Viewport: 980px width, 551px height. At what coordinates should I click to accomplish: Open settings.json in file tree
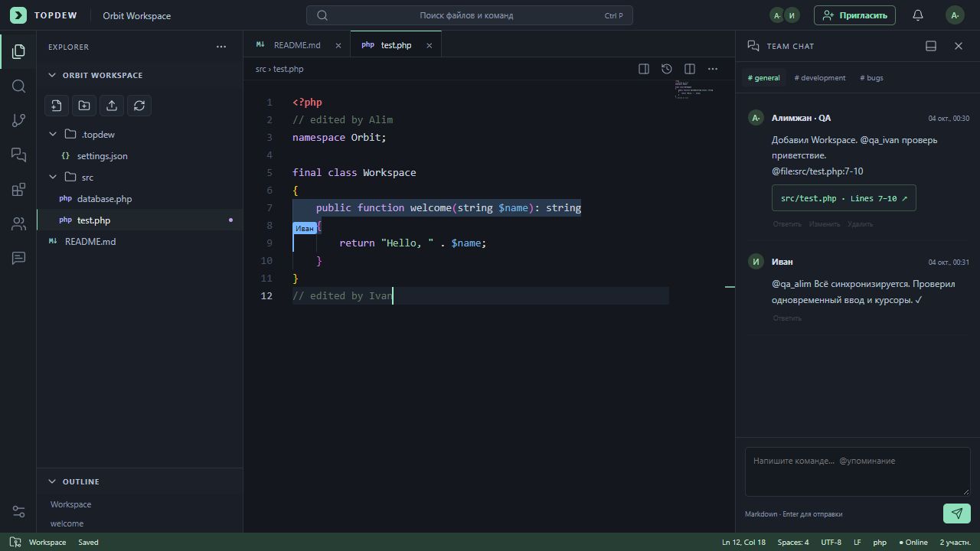point(139,156)
